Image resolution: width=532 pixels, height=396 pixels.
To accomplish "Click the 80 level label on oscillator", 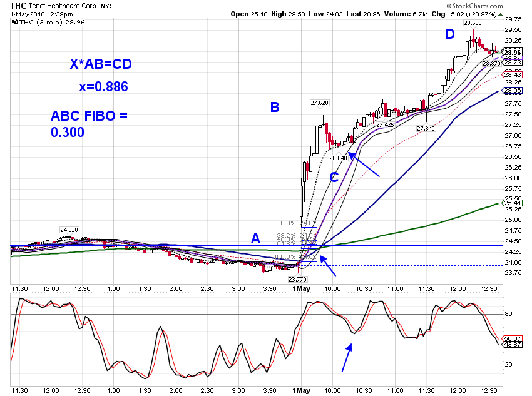I will pyautogui.click(x=508, y=314).
